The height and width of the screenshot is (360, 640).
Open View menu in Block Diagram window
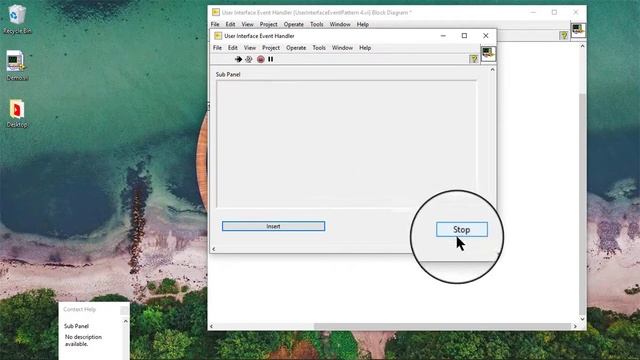point(247,24)
